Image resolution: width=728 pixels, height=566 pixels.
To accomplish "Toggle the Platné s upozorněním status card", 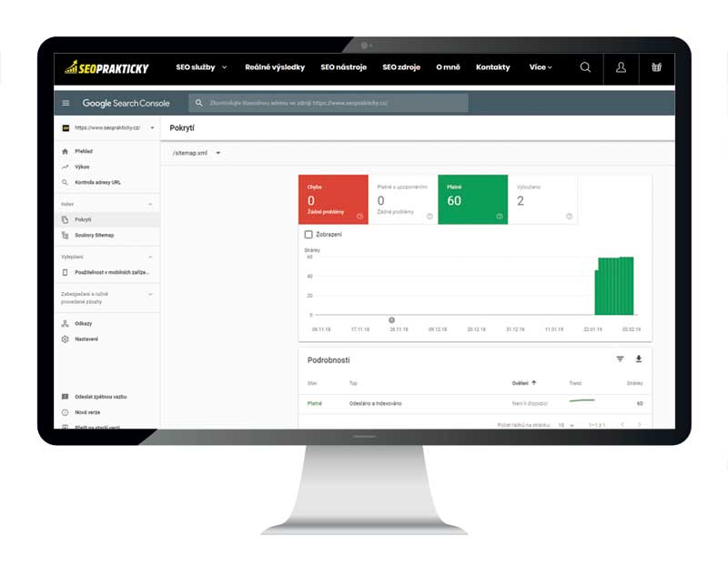I will tap(403, 199).
